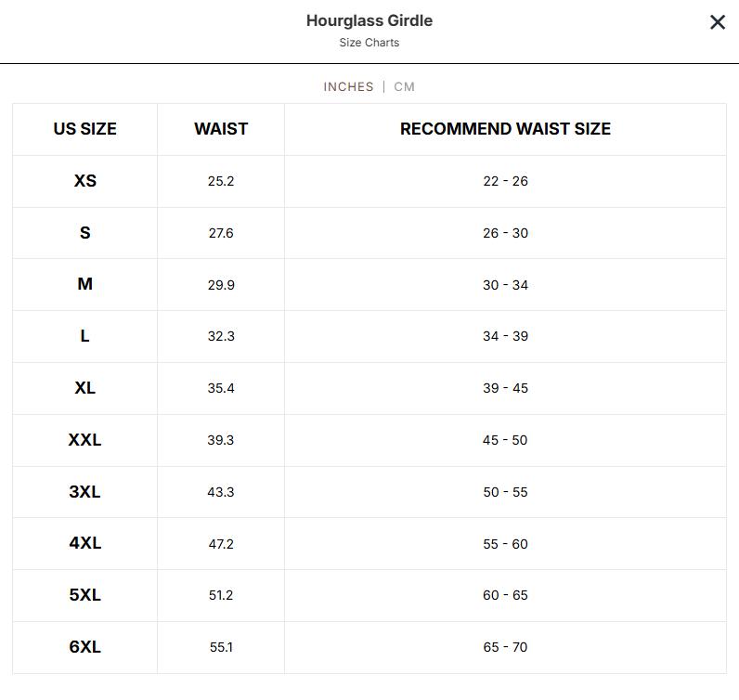
Task: Select the INCHES unit option
Action: [x=348, y=86]
